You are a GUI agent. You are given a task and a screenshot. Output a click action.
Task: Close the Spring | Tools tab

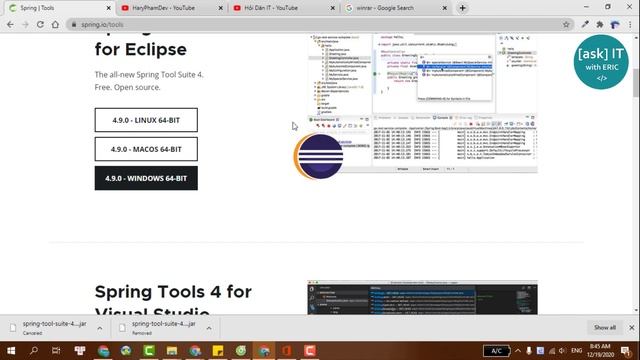(109, 8)
